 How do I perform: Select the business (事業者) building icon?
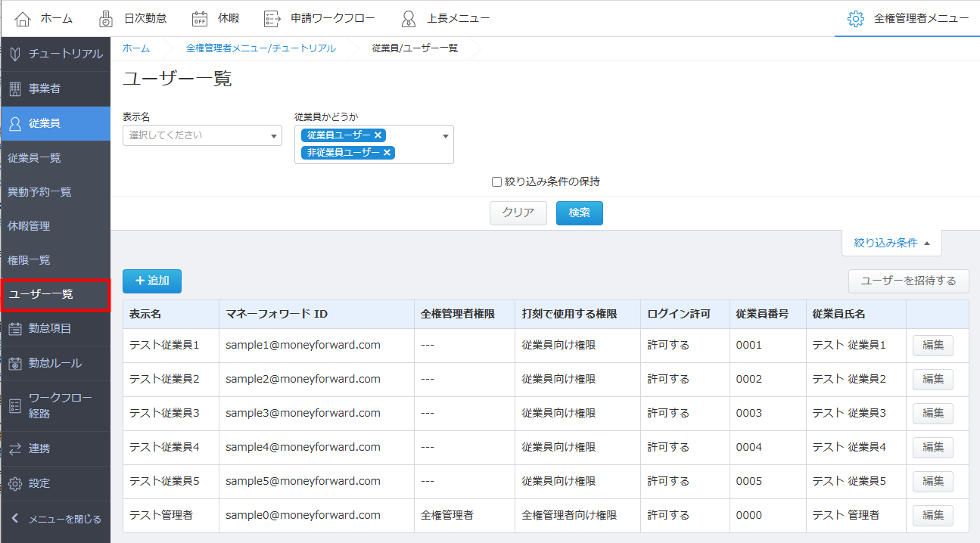pos(15,88)
